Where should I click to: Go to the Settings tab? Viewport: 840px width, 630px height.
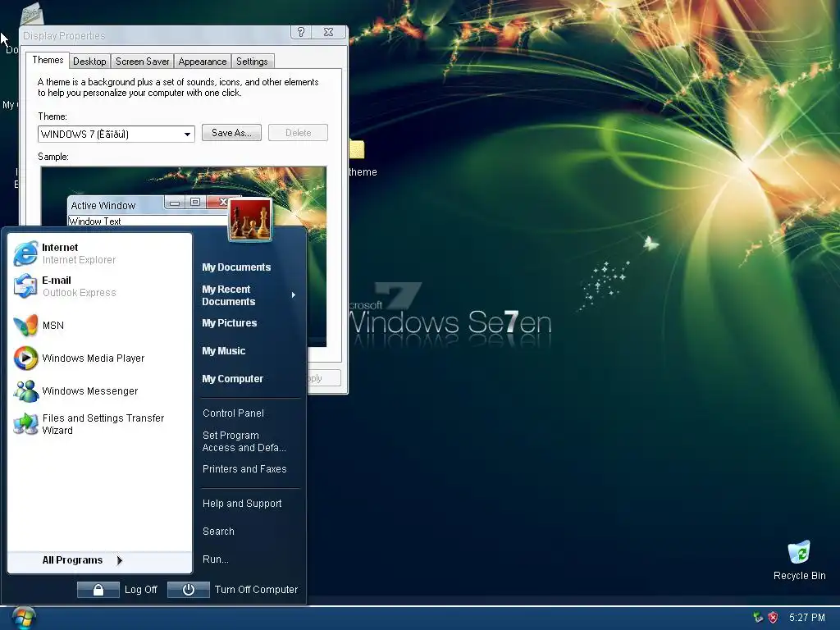[x=252, y=61]
